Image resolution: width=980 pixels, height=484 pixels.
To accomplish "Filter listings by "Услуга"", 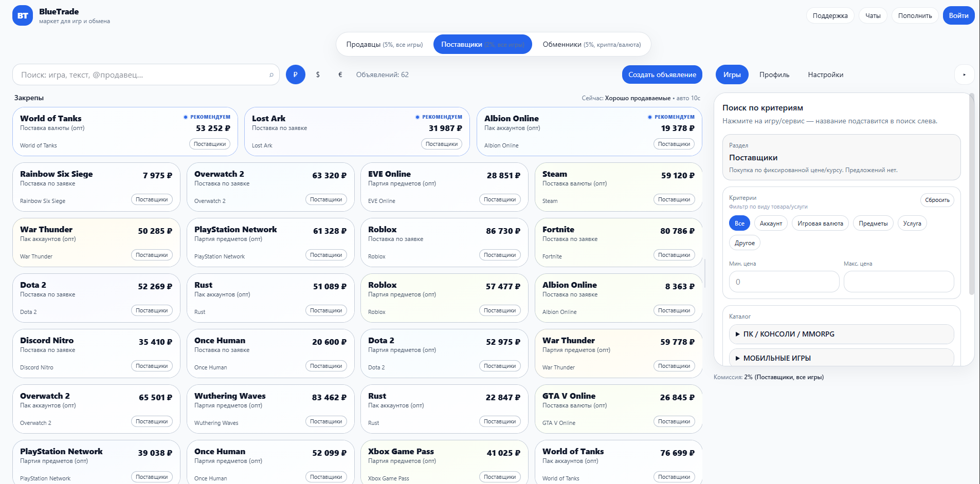I will click(912, 224).
